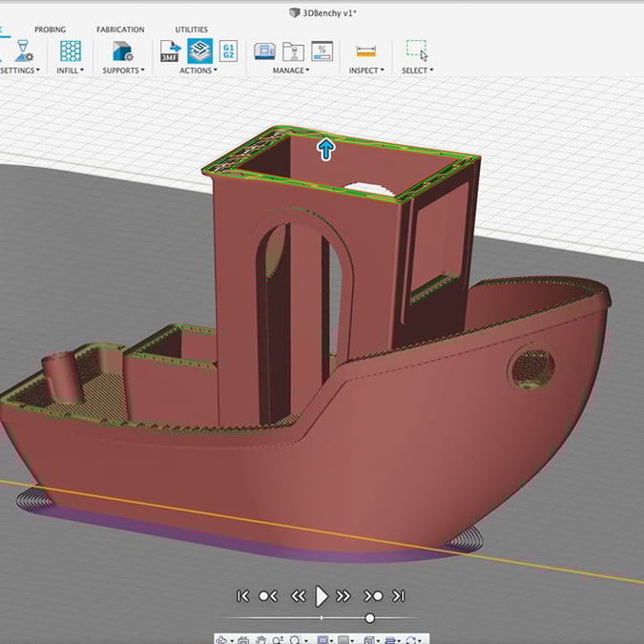The image size is (644, 644).
Task: Expand the INFILL dropdown
Action: click(70, 71)
